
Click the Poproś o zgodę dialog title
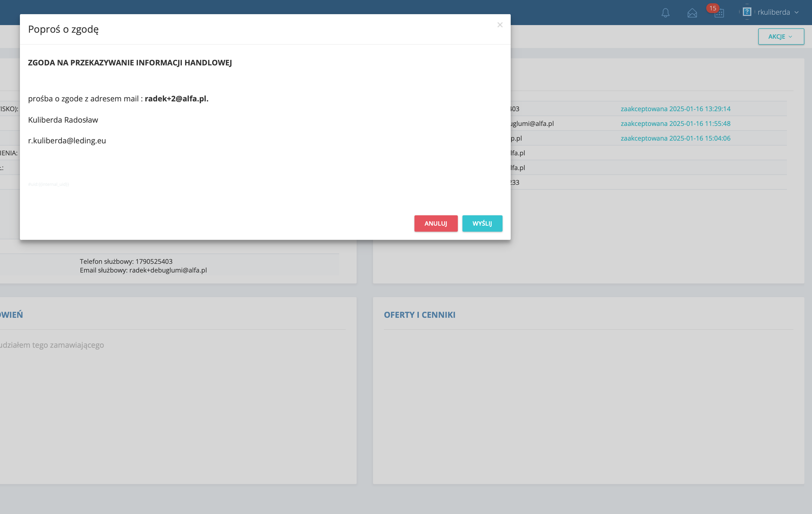click(64, 29)
